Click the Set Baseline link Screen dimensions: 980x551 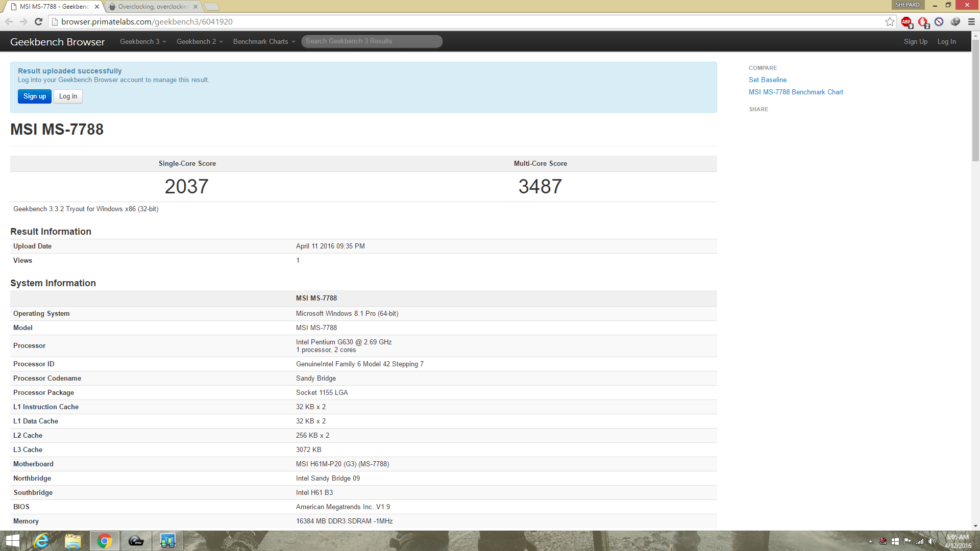click(767, 80)
